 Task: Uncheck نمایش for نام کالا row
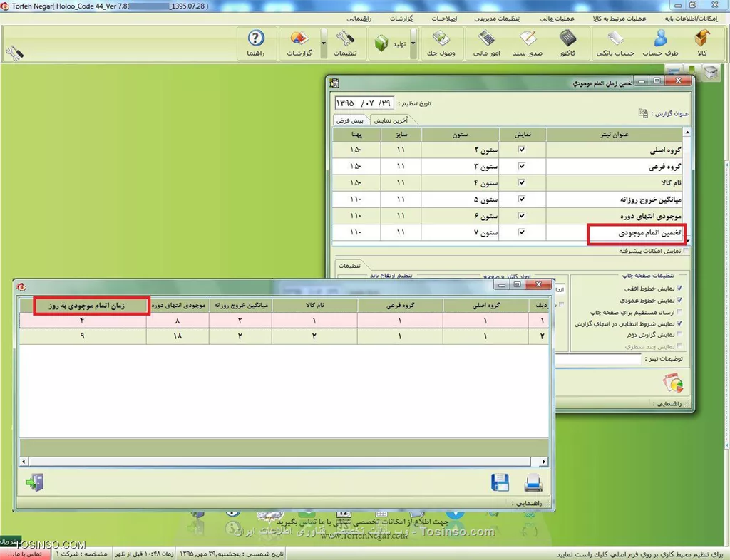(x=522, y=182)
